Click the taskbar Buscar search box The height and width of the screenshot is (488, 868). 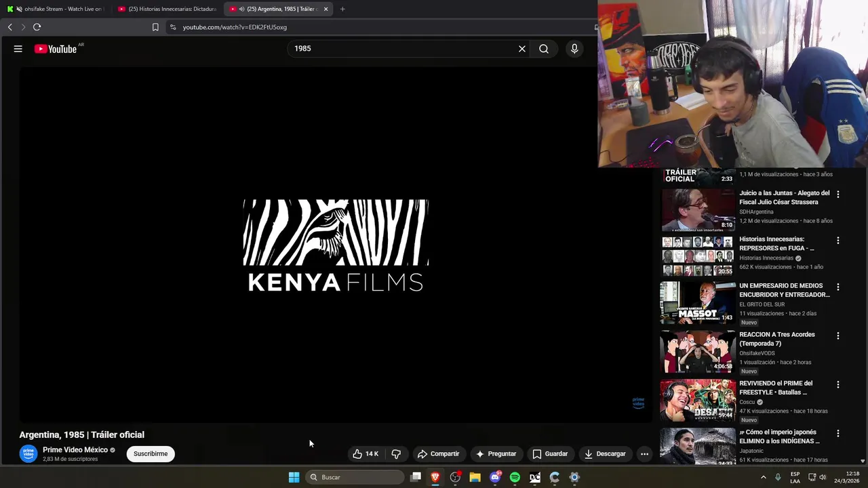[355, 477]
